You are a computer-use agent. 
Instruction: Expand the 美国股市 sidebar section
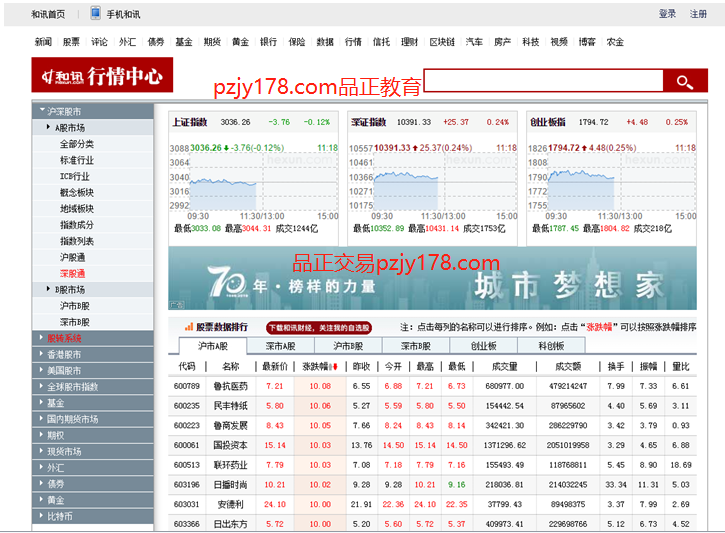tap(93, 371)
